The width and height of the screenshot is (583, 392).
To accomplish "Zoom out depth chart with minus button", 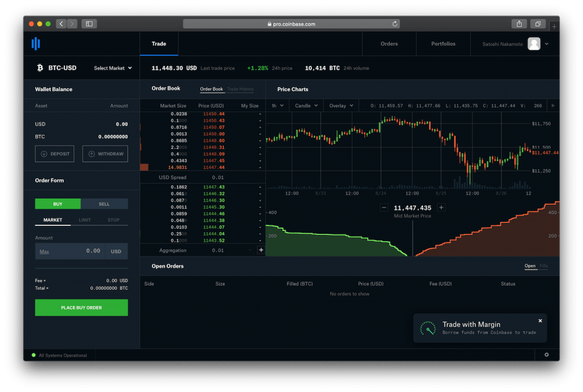I will [384, 207].
